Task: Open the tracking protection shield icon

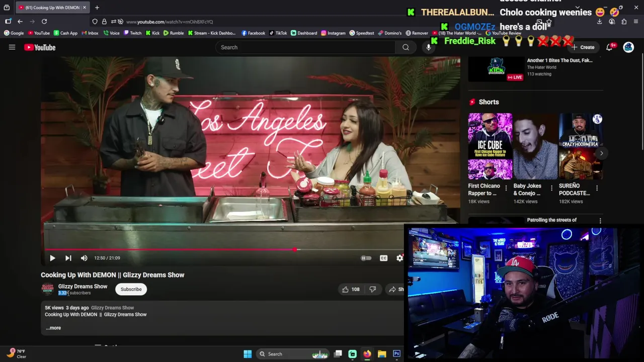Action: 95,22
